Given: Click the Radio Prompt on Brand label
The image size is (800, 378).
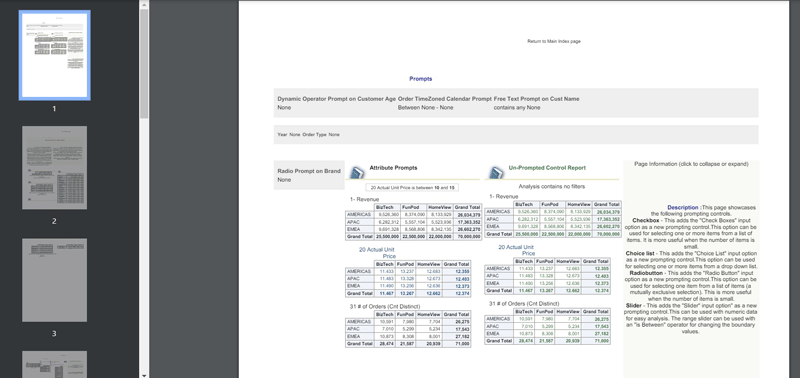Looking at the screenshot, I should click(x=309, y=171).
